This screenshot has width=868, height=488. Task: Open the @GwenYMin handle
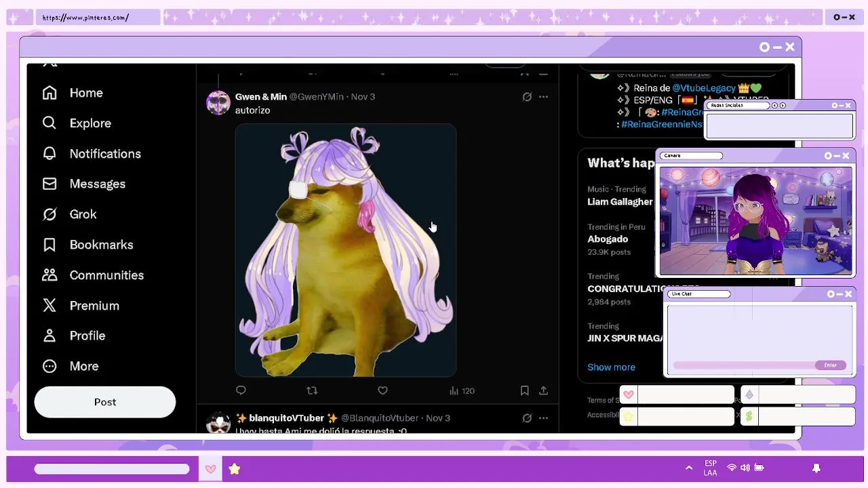(317, 97)
